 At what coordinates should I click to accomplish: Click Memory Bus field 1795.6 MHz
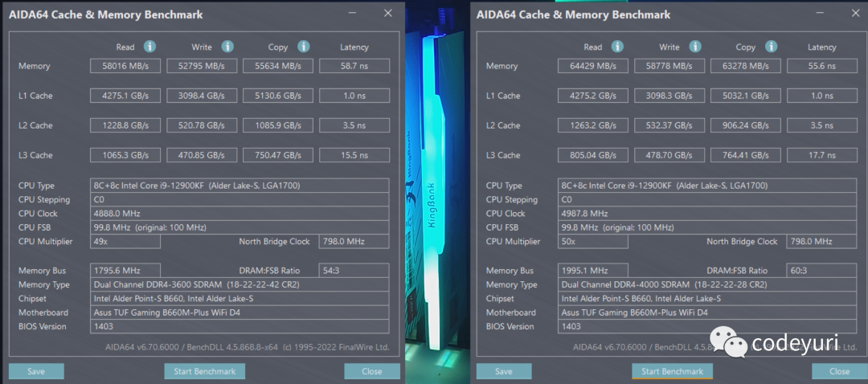point(125,271)
